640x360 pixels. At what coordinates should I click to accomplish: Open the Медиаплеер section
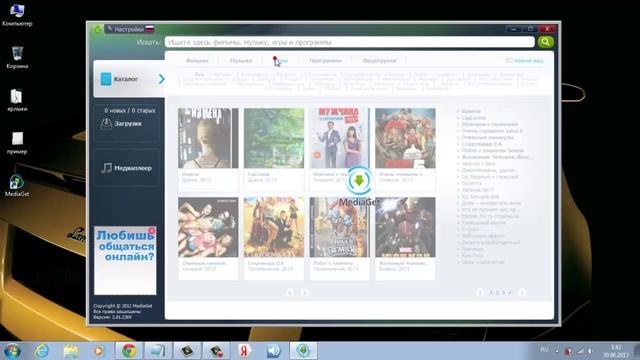(127, 168)
